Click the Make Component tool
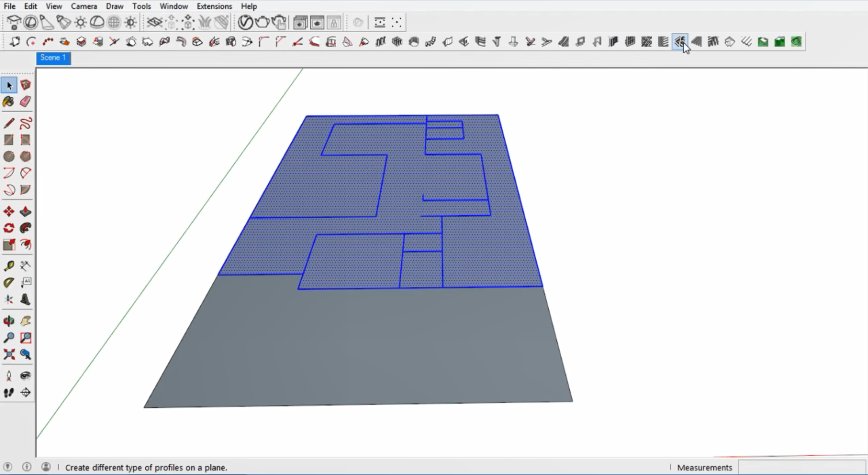 point(26,85)
